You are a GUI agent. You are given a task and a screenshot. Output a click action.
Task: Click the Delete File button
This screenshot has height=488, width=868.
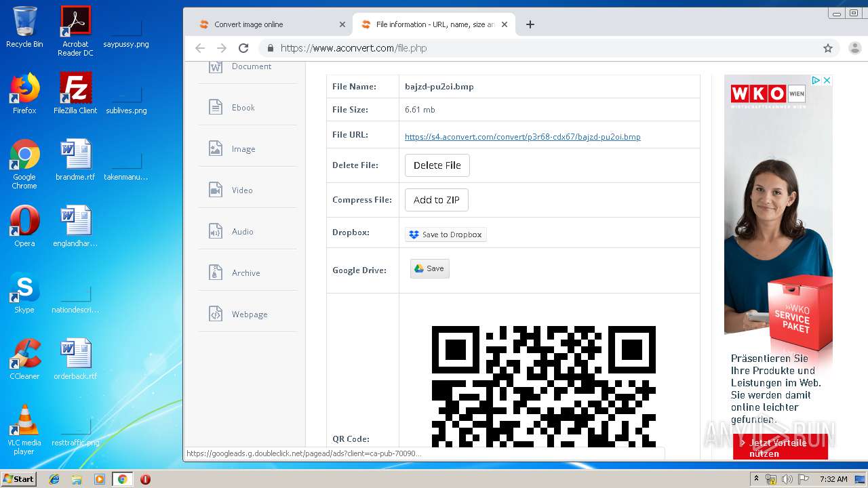coord(437,165)
